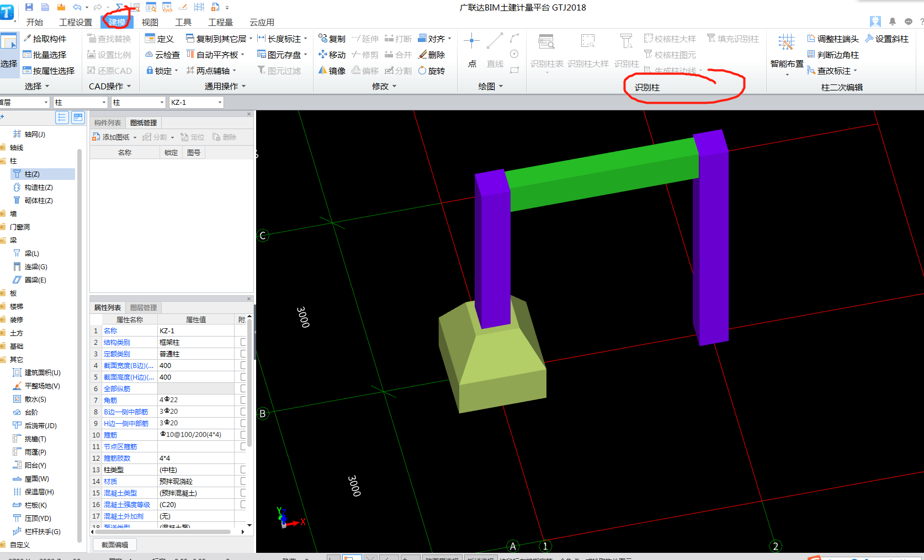
Task: Open 查改标注 check annotation tool
Action: coord(832,71)
